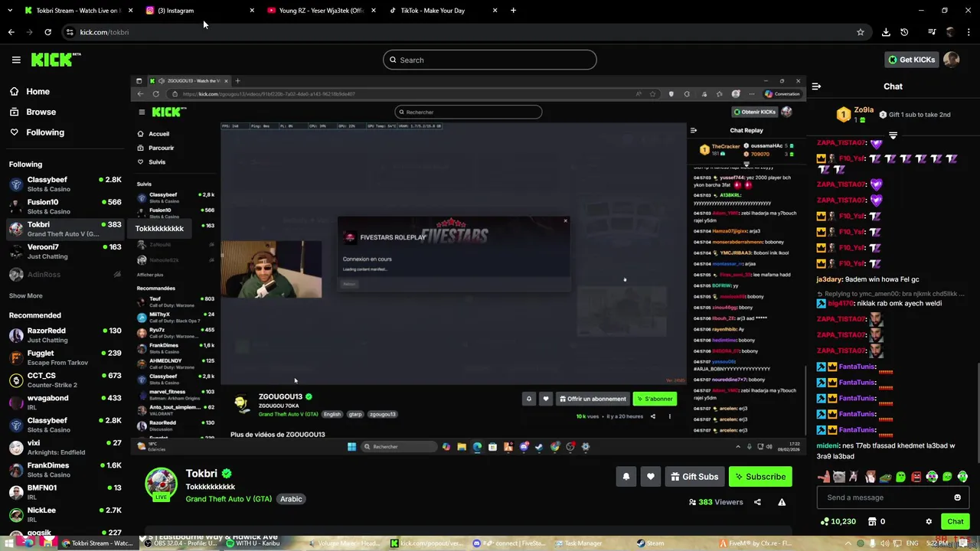Viewport: 980px width, 551px height.
Task: Click the Gift Subs button
Action: [694, 477]
